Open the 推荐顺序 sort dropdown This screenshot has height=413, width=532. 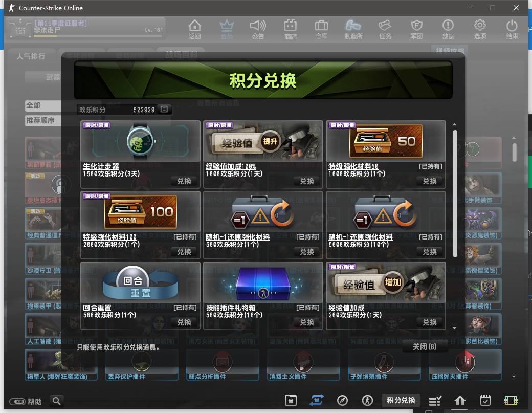coord(43,120)
